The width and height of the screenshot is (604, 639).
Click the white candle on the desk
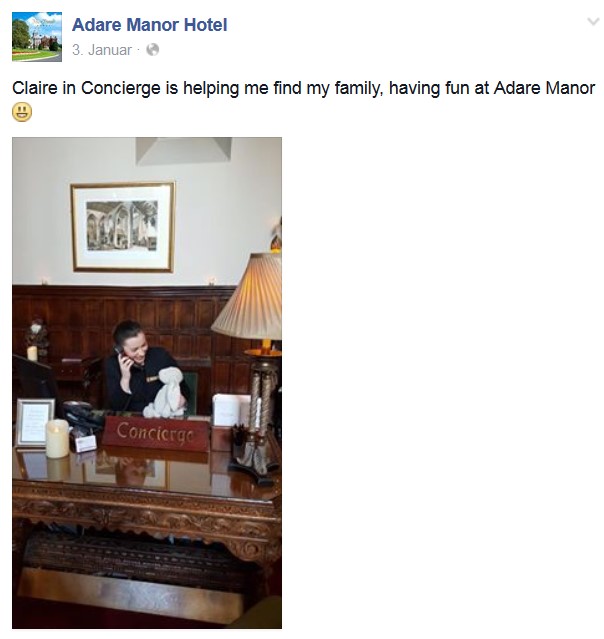coord(57,439)
